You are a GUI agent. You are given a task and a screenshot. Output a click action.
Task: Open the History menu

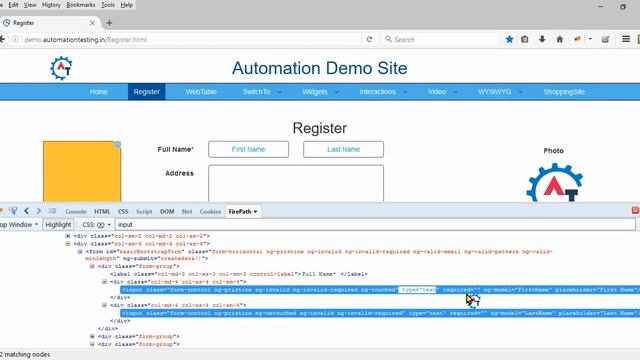(51, 5)
